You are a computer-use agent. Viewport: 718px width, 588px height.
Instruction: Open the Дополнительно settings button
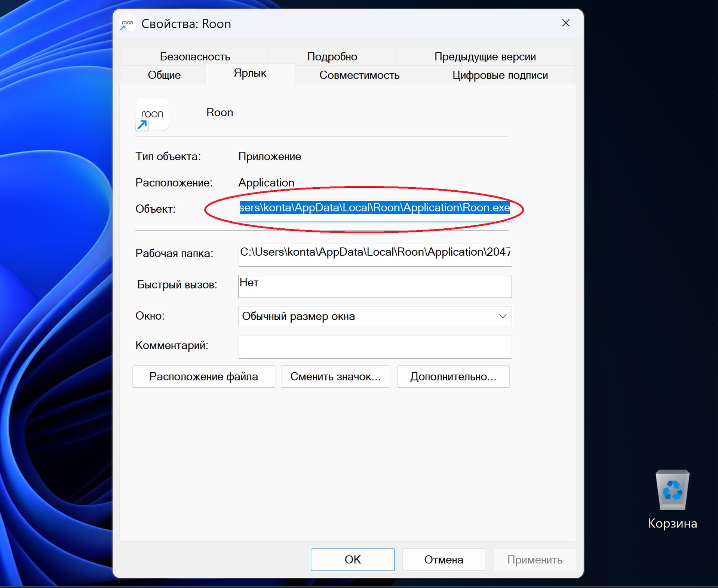click(453, 376)
